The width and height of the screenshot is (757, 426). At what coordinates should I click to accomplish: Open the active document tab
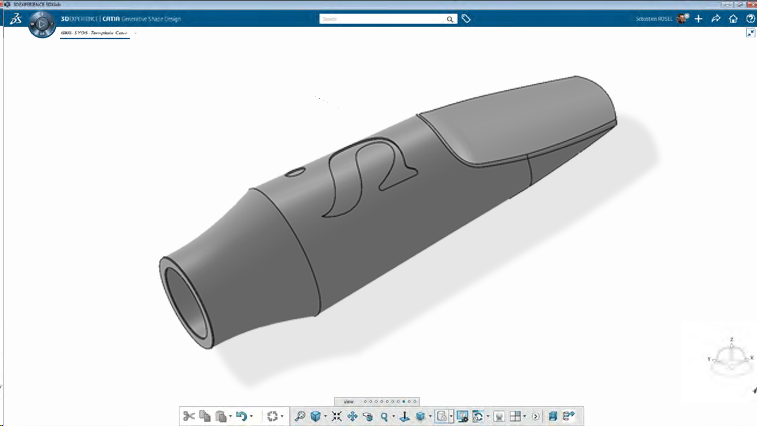pyautogui.click(x=94, y=33)
